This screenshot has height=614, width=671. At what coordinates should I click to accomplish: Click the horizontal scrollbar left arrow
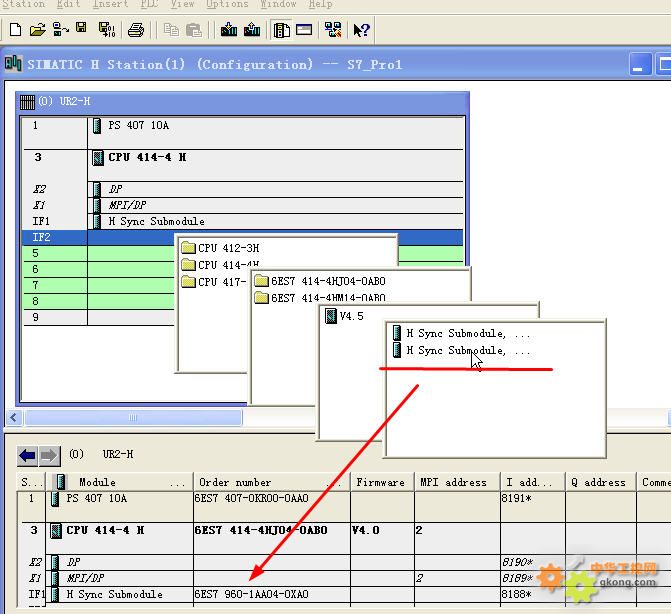[14, 417]
